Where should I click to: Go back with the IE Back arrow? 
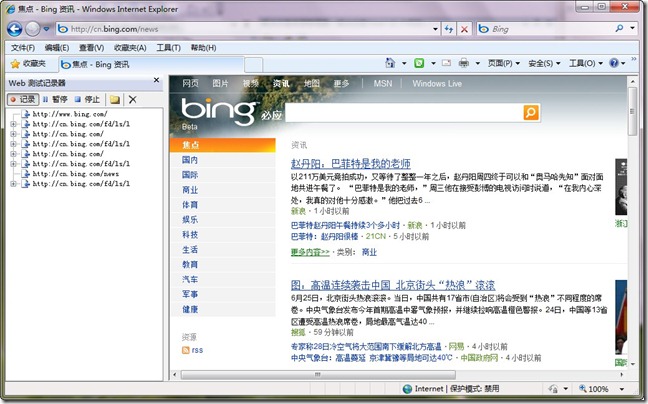(x=14, y=29)
